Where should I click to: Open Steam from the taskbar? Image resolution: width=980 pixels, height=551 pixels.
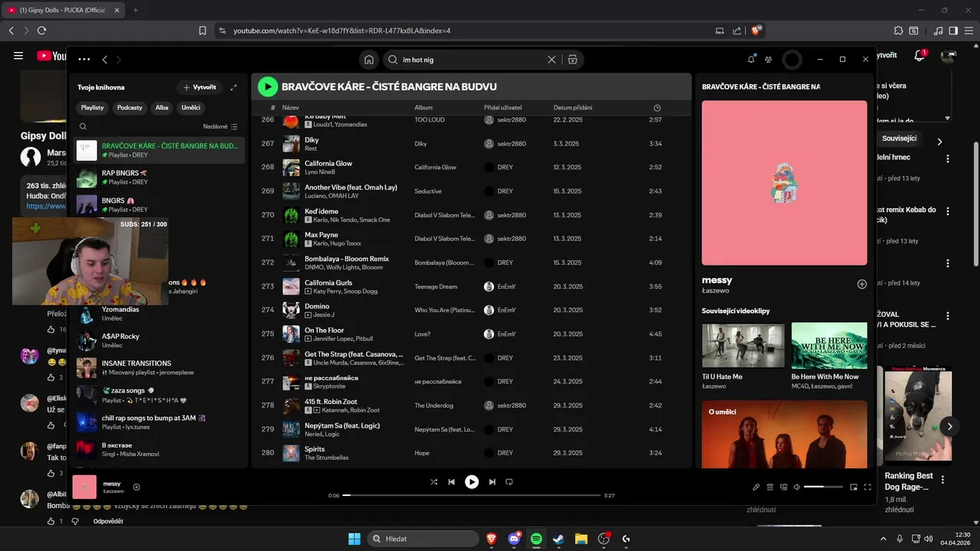559,539
